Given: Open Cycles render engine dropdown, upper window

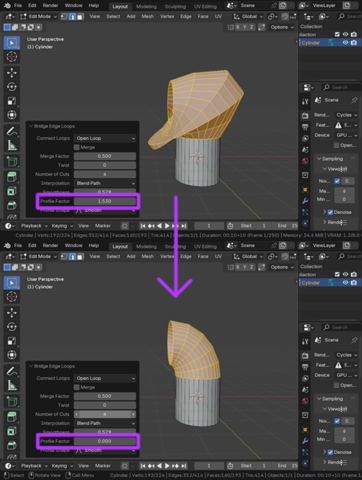Looking at the screenshot, I should pos(346,115).
